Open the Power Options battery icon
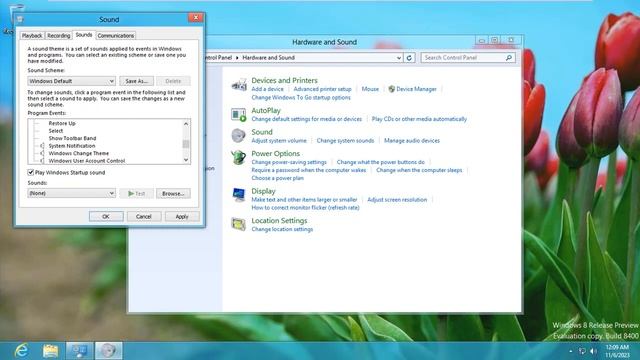The width and height of the screenshot is (640, 360). pos(239,157)
